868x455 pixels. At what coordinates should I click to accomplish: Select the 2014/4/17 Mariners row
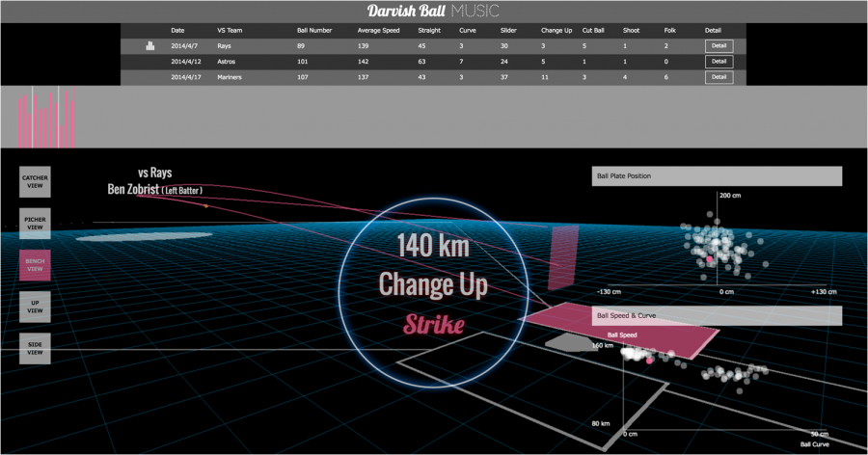point(432,77)
